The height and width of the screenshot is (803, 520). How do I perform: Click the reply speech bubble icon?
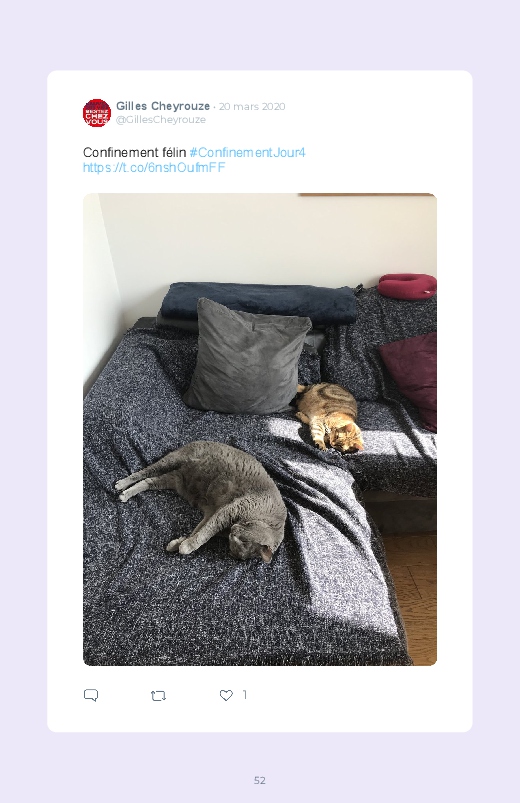[91, 695]
